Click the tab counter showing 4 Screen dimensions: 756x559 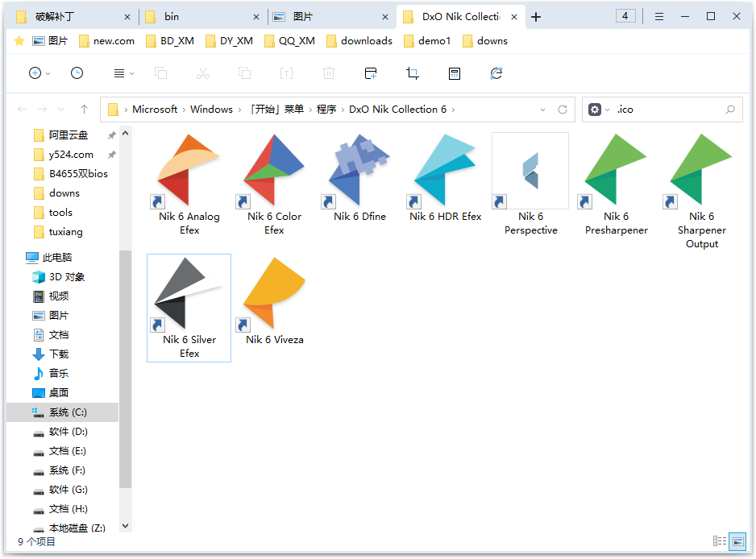(x=625, y=16)
